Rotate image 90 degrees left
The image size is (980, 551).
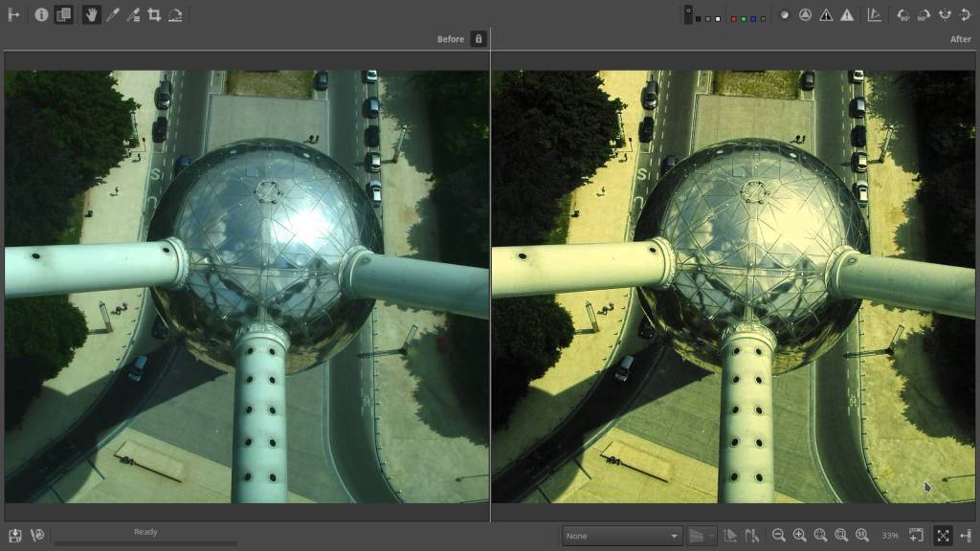902,14
